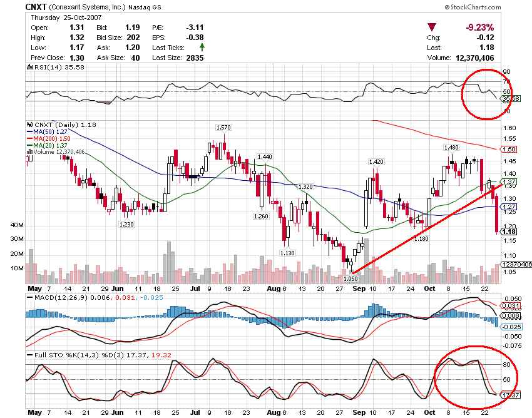Click the 1.180 price label near October
The image size is (532, 418).
click(x=421, y=238)
